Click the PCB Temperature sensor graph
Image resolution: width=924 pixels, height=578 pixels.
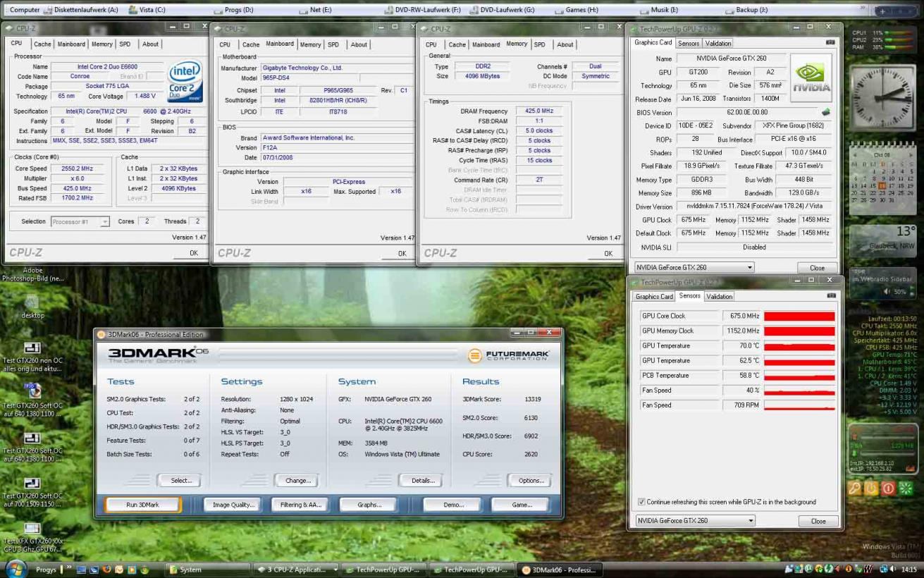click(x=799, y=376)
